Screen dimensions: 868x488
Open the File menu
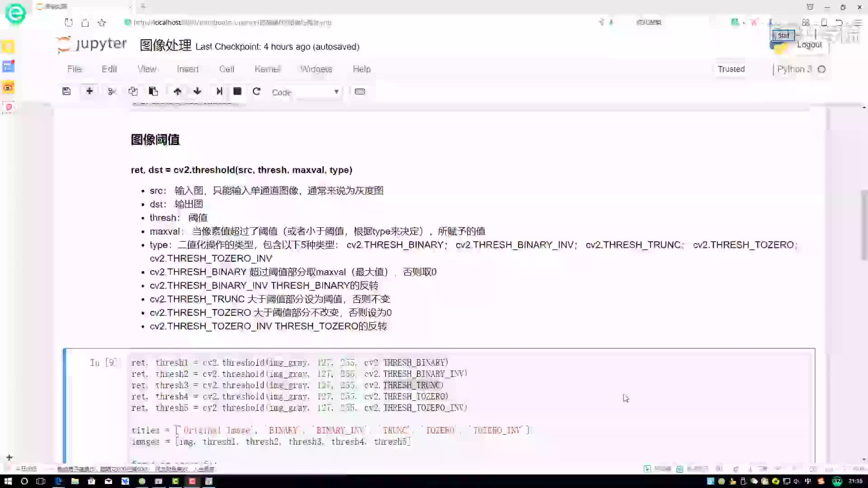click(75, 69)
